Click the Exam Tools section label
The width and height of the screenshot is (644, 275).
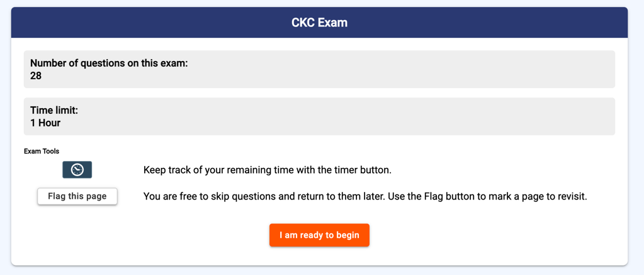42,151
